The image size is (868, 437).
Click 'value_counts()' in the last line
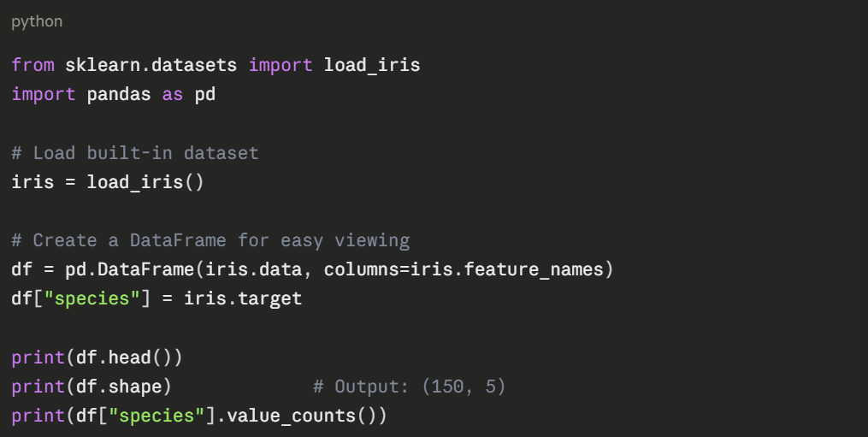(x=302, y=416)
